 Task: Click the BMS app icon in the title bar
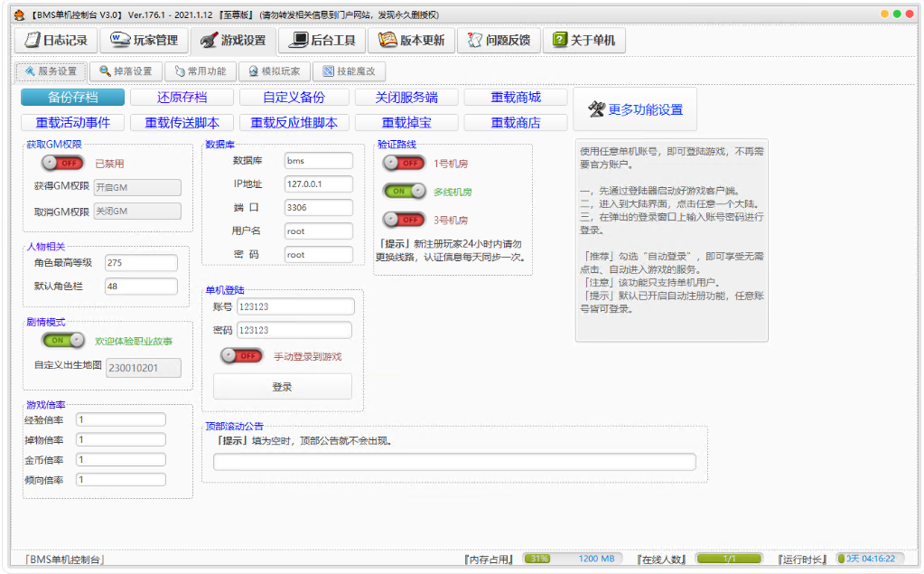(20, 14)
